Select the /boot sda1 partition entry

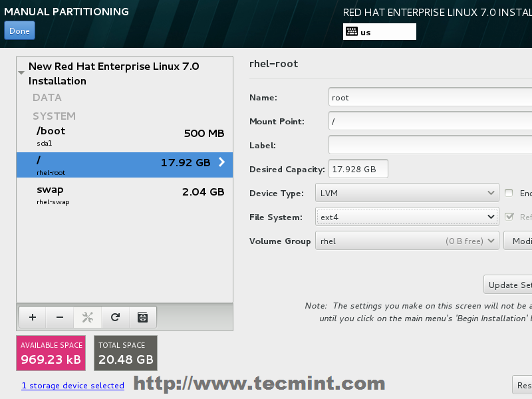[124, 136]
